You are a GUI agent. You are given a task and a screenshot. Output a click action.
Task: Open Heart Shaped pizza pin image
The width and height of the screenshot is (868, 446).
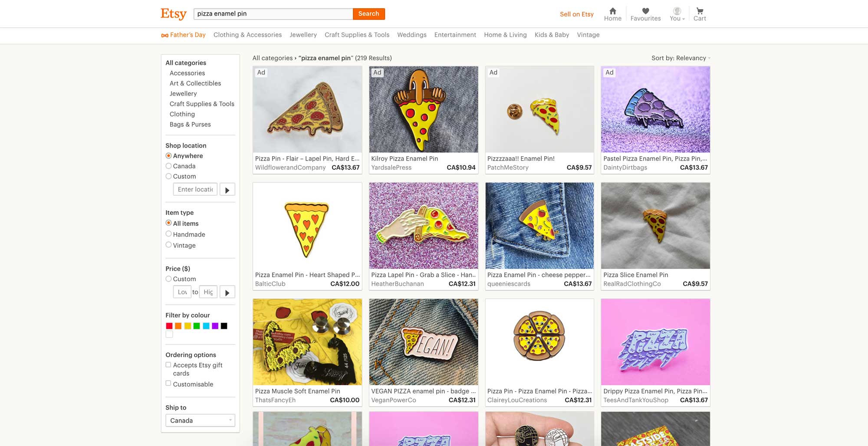(x=307, y=226)
